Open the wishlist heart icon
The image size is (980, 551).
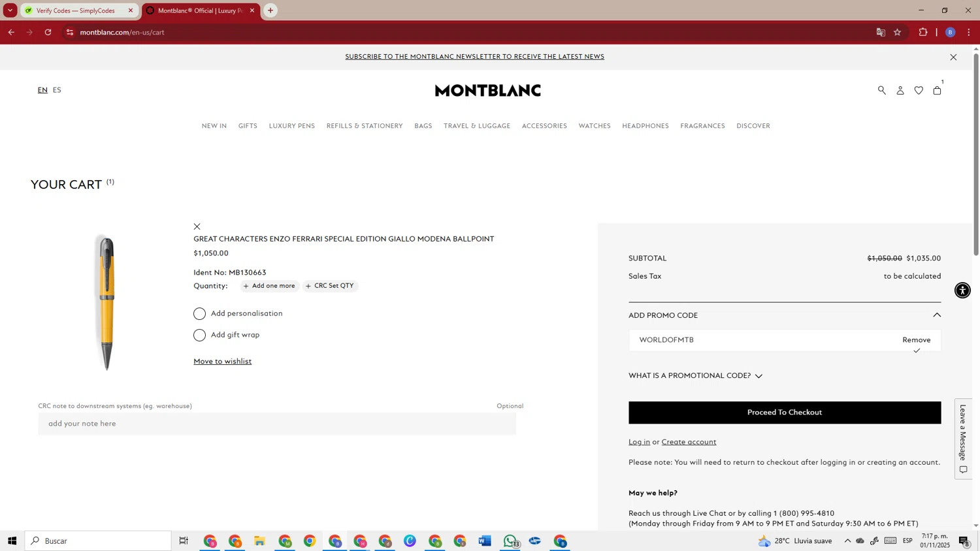[919, 91]
